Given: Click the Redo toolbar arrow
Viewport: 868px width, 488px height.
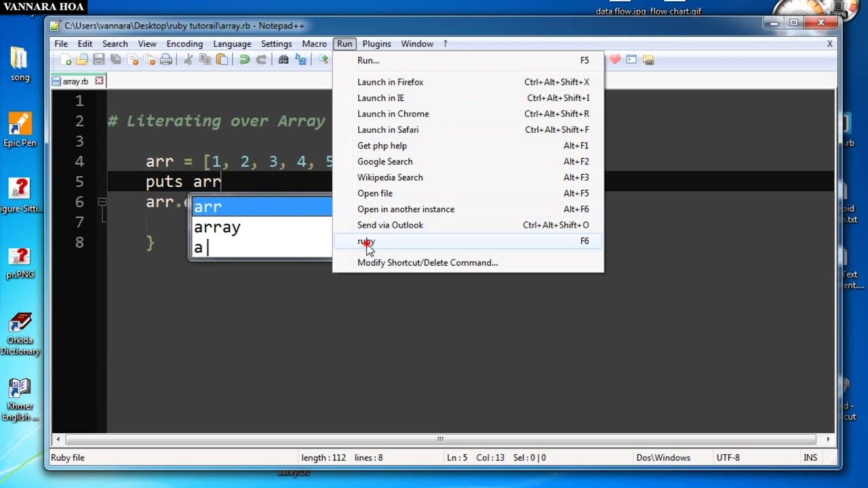Looking at the screenshot, I should (261, 60).
